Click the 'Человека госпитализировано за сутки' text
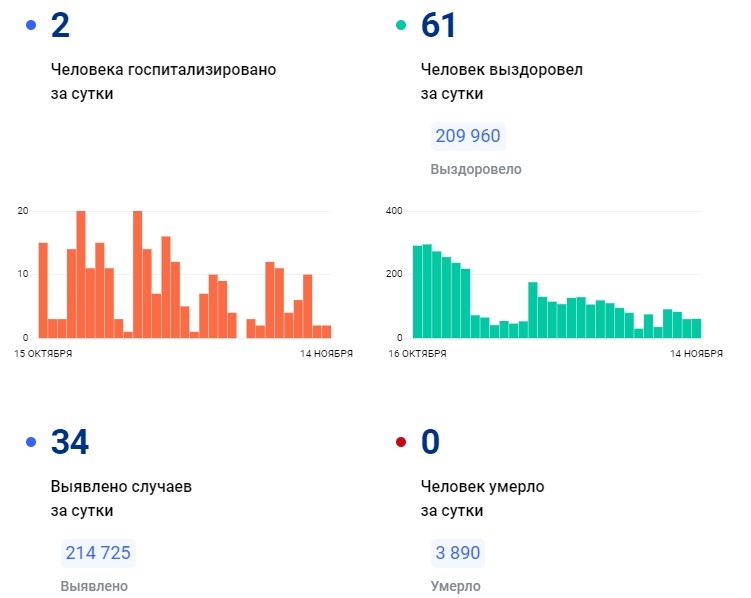 (163, 82)
